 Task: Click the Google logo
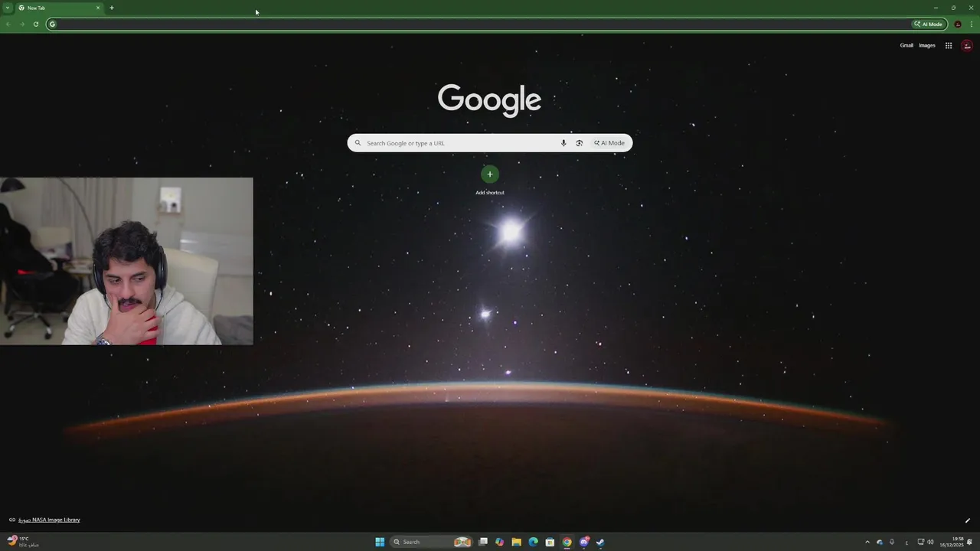[x=489, y=100]
